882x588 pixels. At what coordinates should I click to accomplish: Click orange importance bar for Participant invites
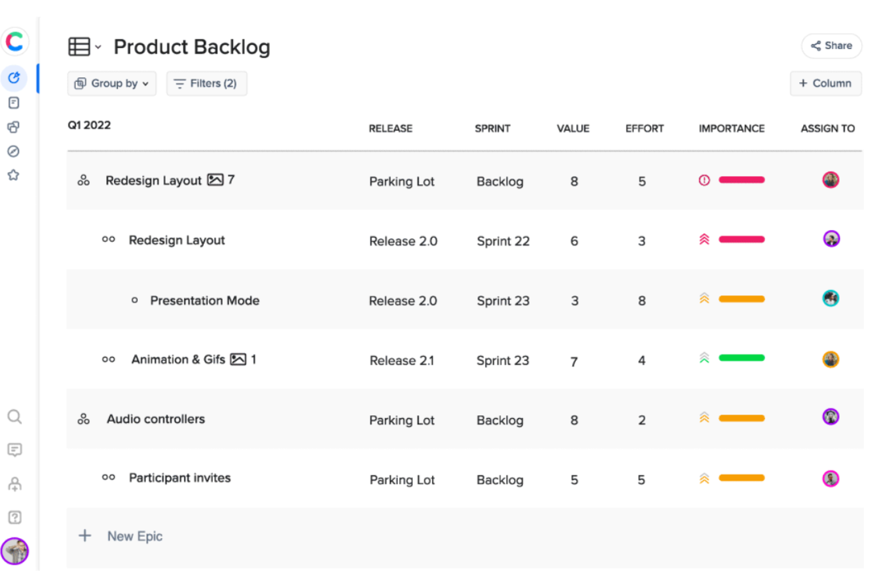click(x=741, y=478)
